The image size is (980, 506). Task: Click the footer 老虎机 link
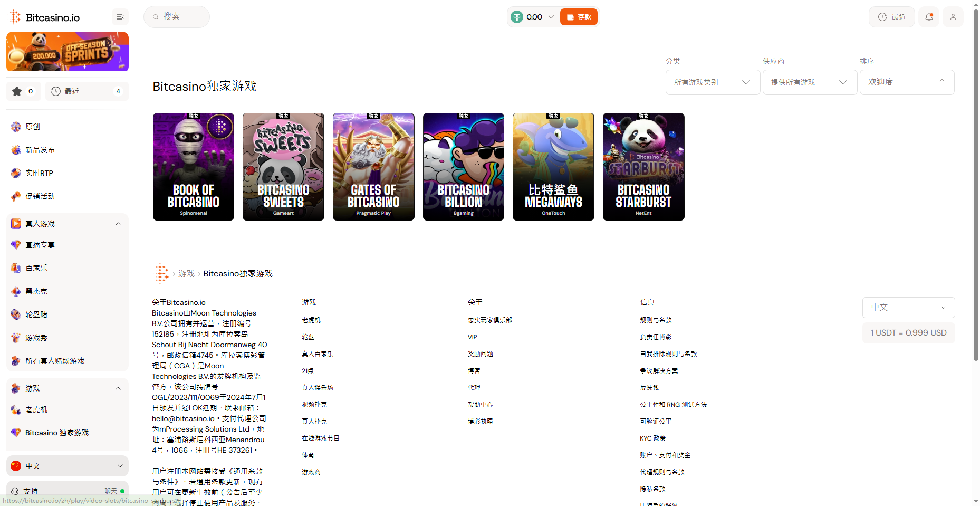(x=311, y=320)
